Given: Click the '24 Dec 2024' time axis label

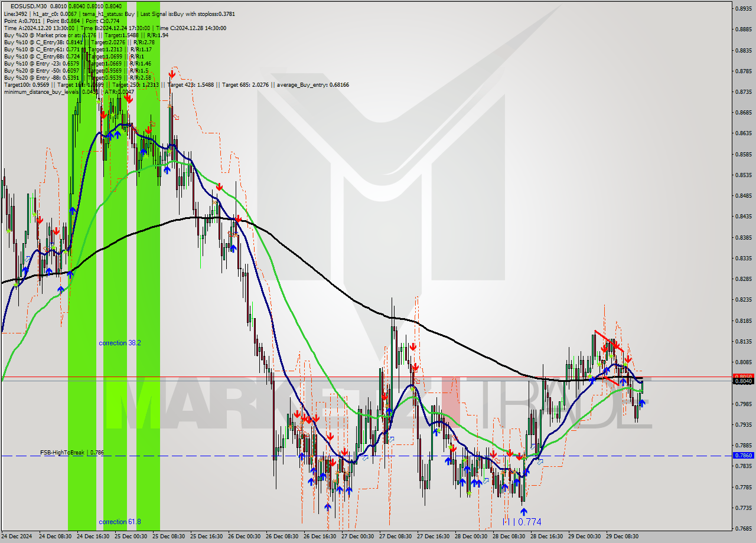Looking at the screenshot, I should tap(18, 537).
